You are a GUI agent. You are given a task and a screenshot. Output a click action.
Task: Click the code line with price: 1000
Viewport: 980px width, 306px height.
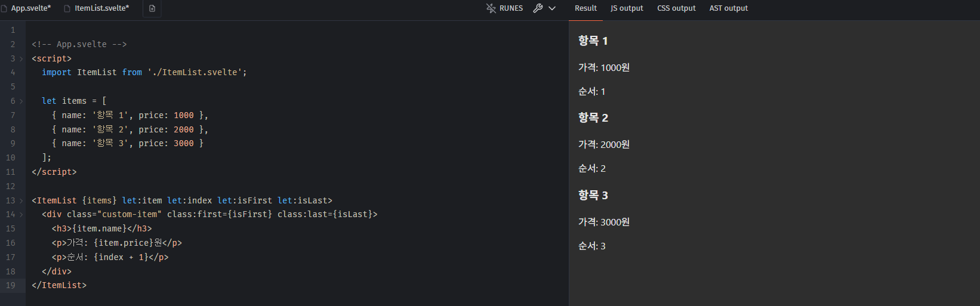(x=130, y=115)
